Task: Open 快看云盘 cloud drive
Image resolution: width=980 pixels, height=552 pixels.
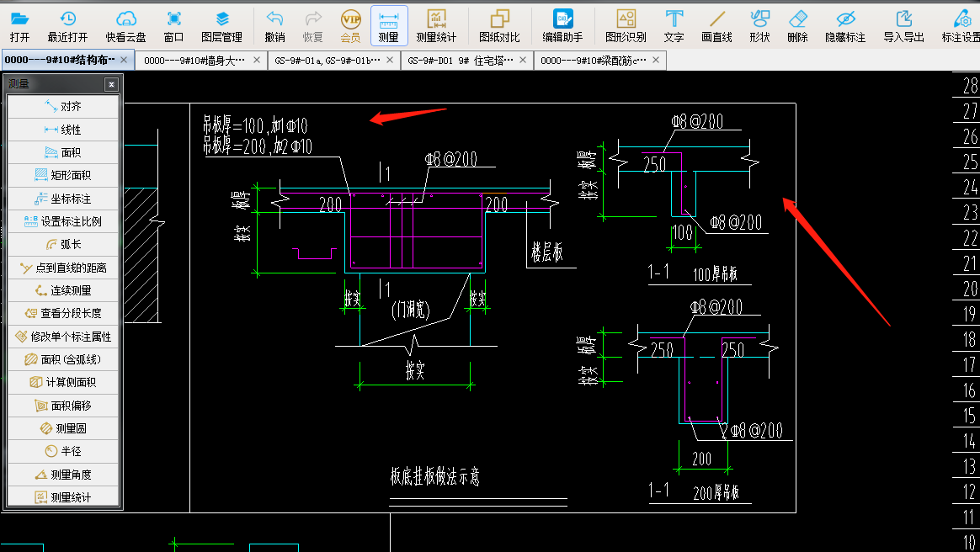Action: (x=125, y=26)
